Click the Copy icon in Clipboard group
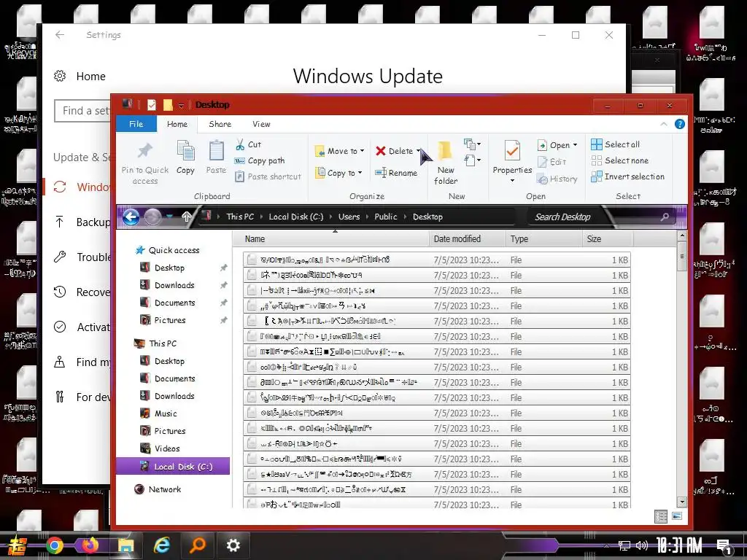 pos(185,152)
